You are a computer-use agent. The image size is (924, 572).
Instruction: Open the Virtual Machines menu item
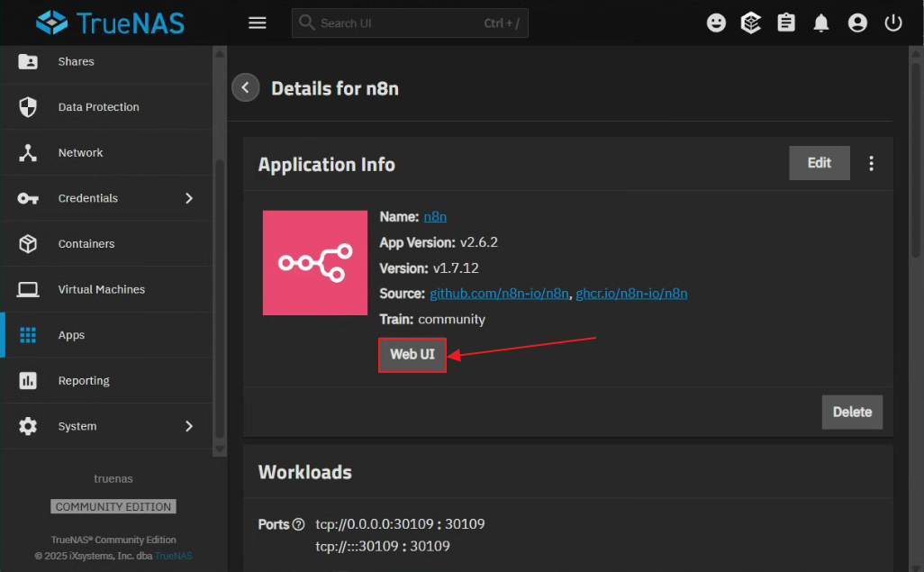(106, 289)
